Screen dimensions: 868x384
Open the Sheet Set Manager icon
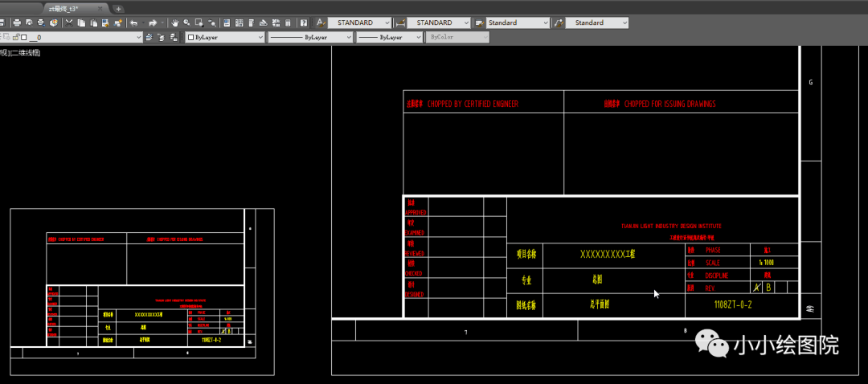point(264,22)
